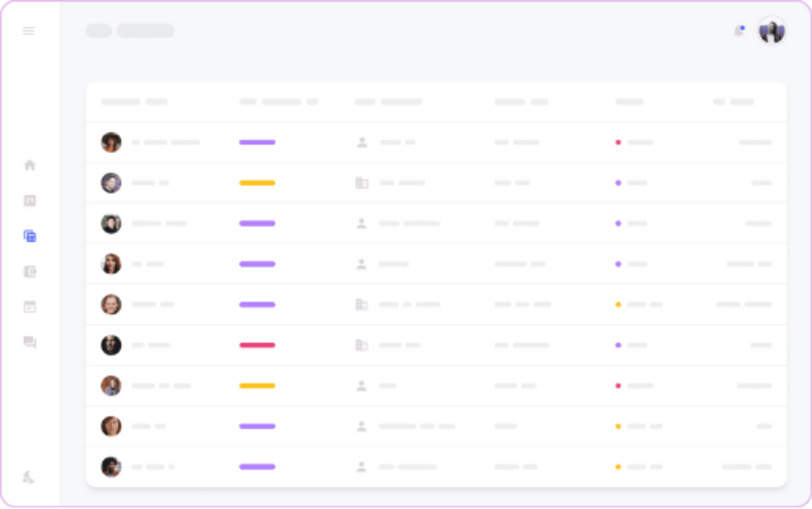Open the wallet icon in the sidebar

click(x=29, y=271)
